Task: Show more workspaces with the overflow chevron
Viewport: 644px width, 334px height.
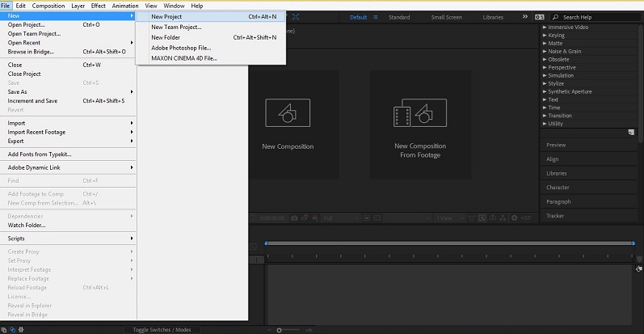Action: tap(524, 17)
